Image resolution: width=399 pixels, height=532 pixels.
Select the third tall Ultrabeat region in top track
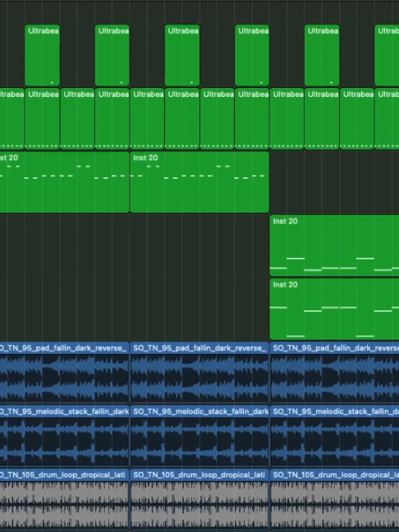(182, 55)
